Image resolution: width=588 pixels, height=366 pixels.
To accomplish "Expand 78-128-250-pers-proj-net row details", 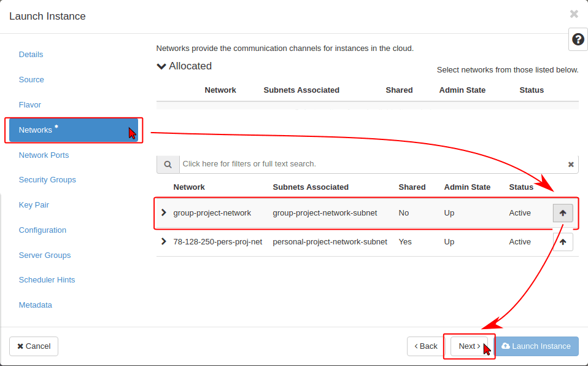I will click(163, 242).
